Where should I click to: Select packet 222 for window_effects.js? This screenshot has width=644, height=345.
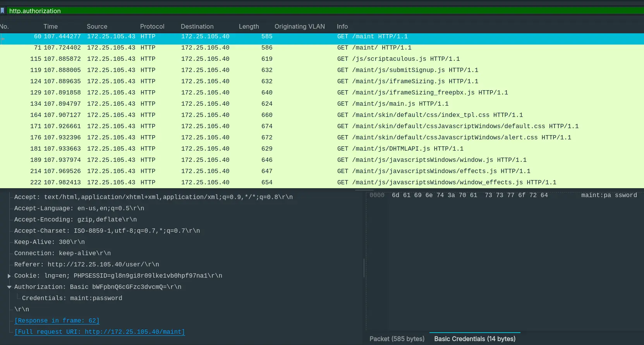click(232, 182)
